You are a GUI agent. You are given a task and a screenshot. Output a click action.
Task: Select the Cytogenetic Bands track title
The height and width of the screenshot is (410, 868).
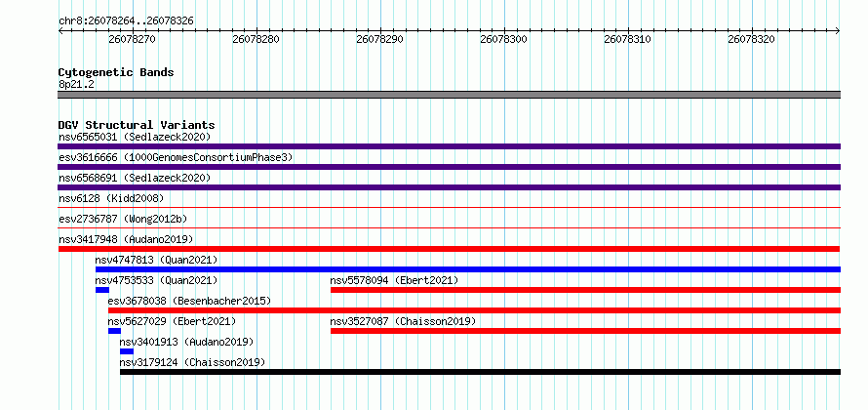116,72
